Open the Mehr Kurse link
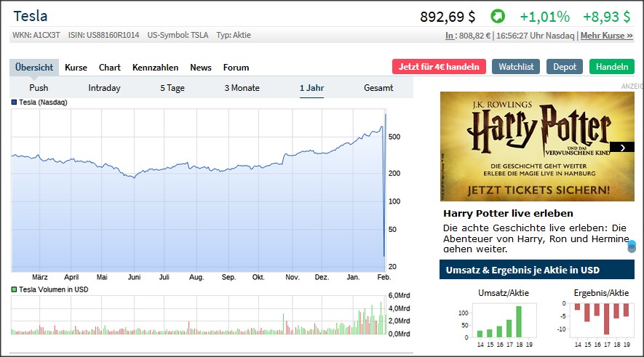 (607, 36)
